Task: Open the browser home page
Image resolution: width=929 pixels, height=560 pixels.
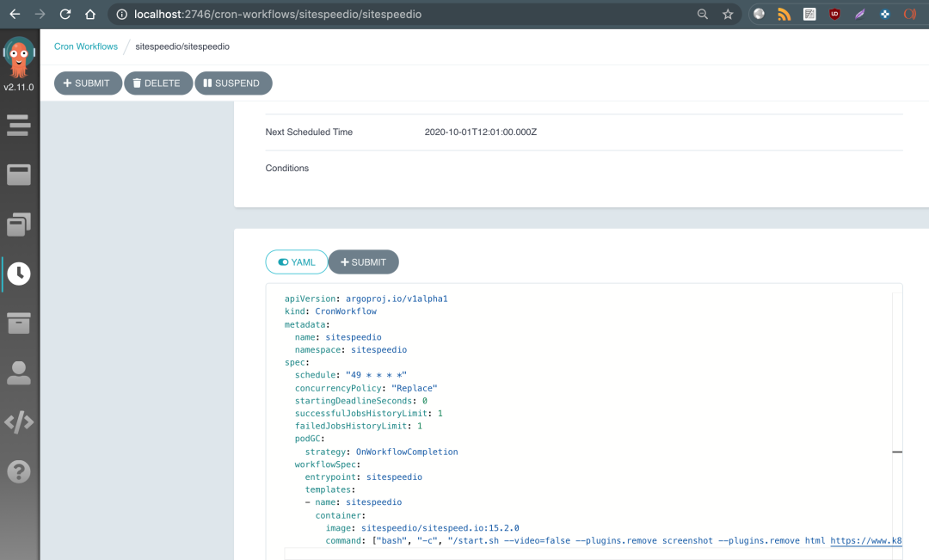Action: (90, 15)
